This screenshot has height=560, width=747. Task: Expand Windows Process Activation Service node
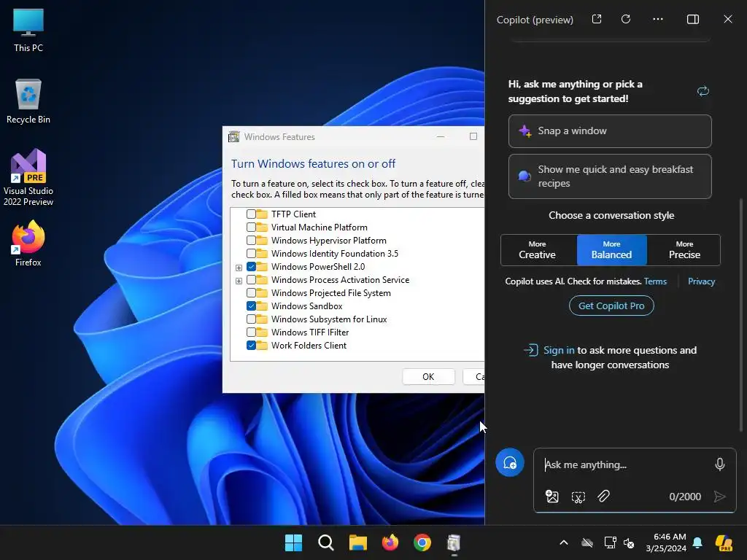click(239, 281)
